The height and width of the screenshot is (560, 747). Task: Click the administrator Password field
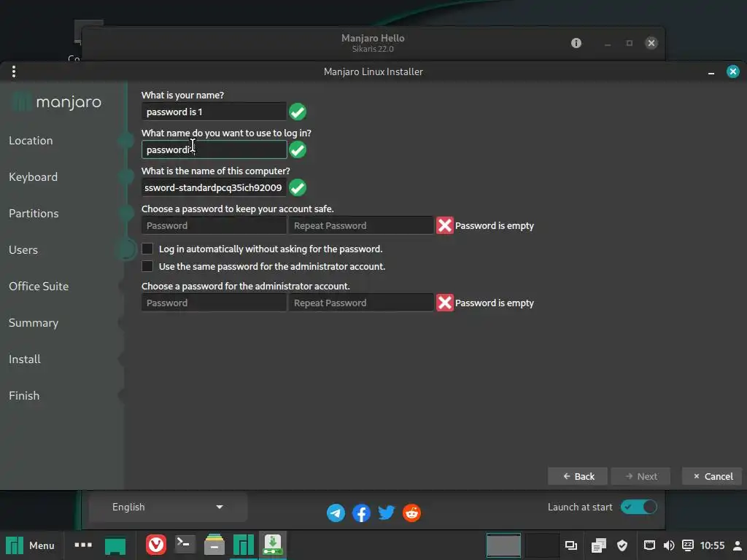click(214, 303)
